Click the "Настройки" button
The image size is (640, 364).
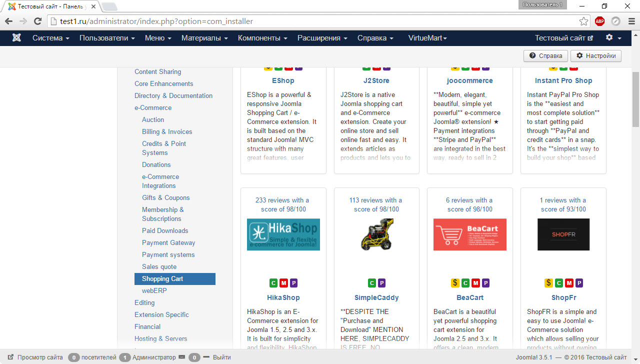pyautogui.click(x=595, y=56)
